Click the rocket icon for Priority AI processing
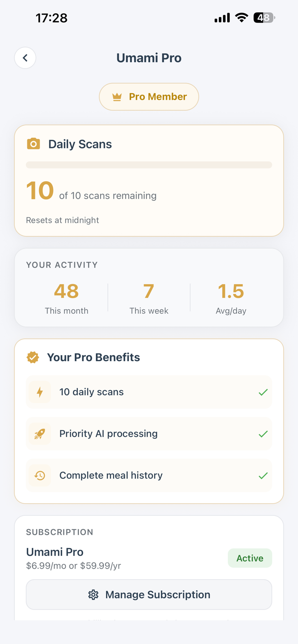Image resolution: width=298 pixels, height=644 pixels. click(x=40, y=433)
